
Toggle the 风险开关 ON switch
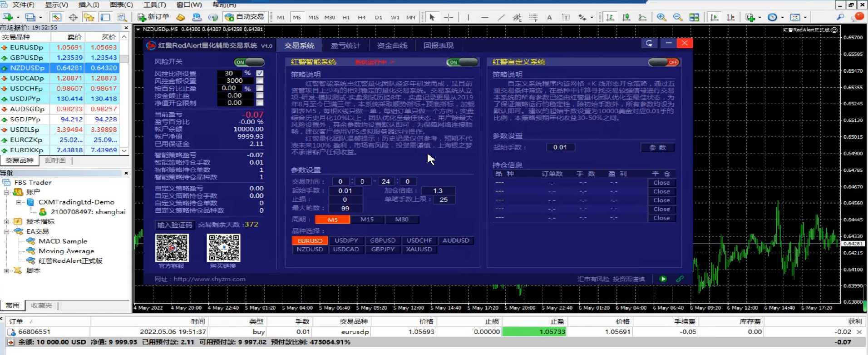pyautogui.click(x=249, y=62)
